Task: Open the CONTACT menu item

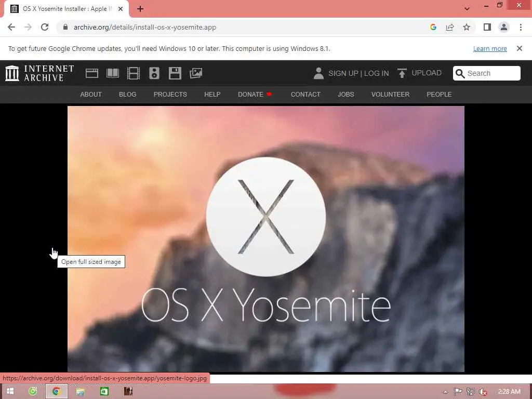Action: (305, 95)
